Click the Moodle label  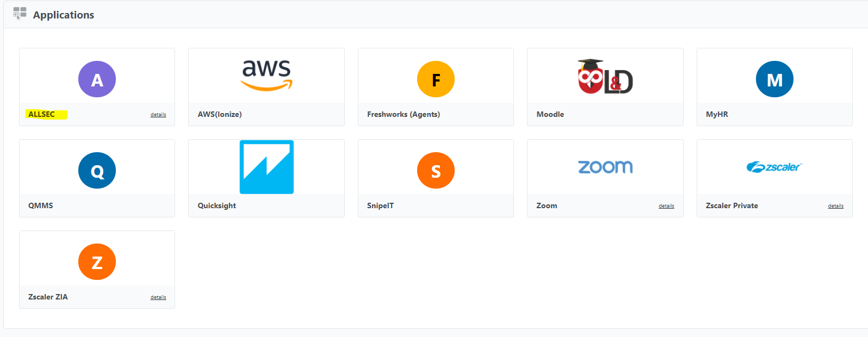(x=550, y=114)
